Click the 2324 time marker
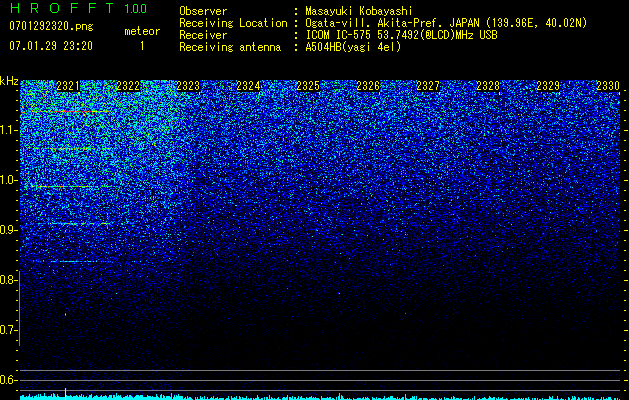The image size is (629, 400). pos(248,86)
